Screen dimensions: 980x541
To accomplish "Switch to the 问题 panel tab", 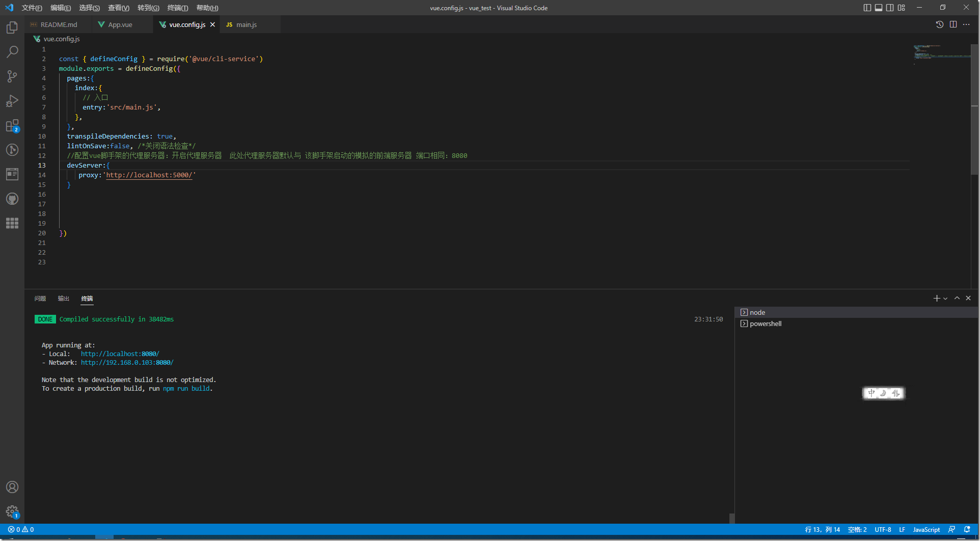I will 40,299.
